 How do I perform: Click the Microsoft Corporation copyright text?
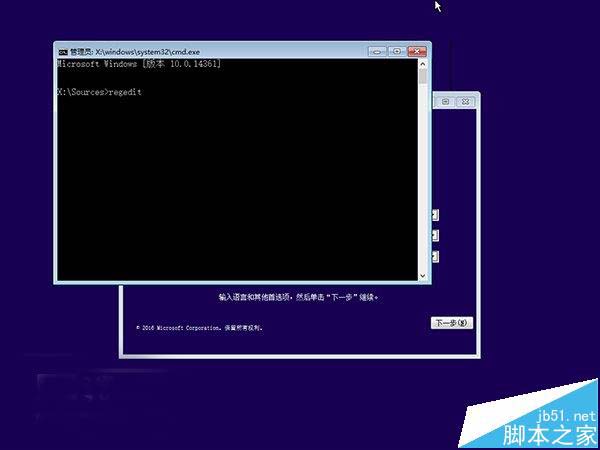click(x=199, y=328)
